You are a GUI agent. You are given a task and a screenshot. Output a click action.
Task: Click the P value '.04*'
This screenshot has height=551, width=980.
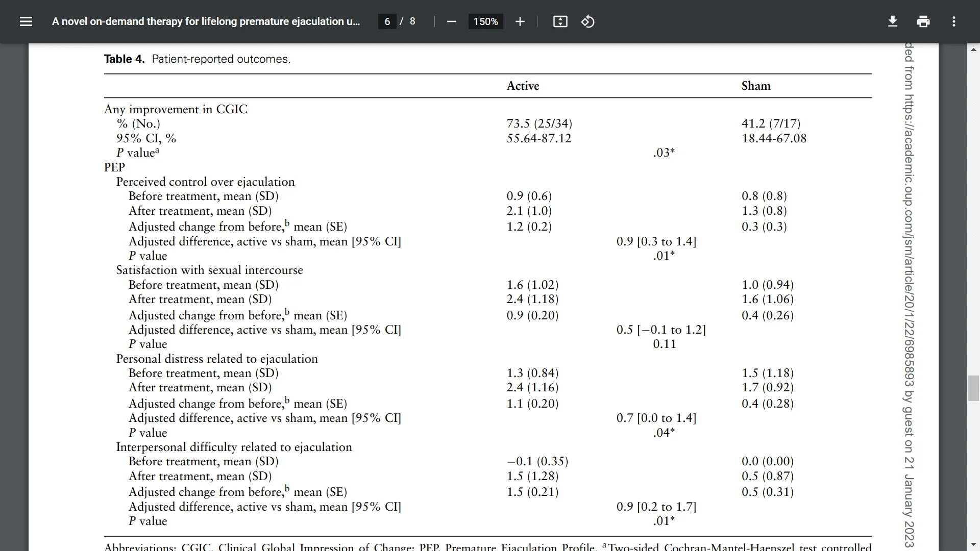664,433
